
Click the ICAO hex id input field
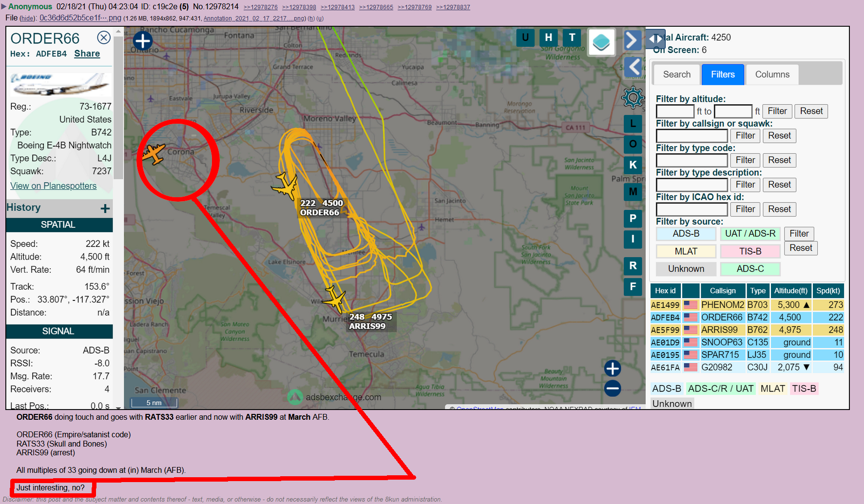point(692,209)
